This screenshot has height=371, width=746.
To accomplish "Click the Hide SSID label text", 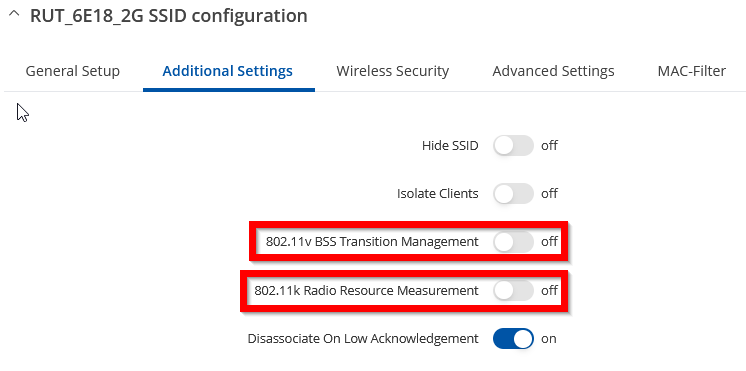I will pyautogui.click(x=450, y=146).
